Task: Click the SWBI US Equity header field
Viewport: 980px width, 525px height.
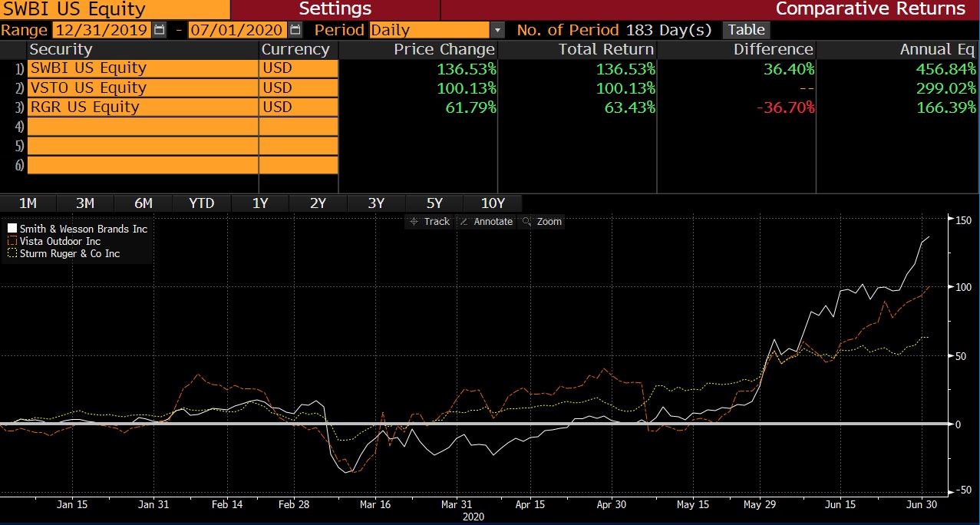Action: click(115, 9)
